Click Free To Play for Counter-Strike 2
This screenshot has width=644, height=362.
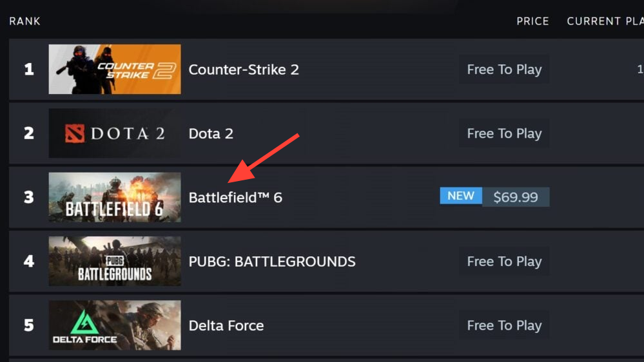[x=504, y=70]
